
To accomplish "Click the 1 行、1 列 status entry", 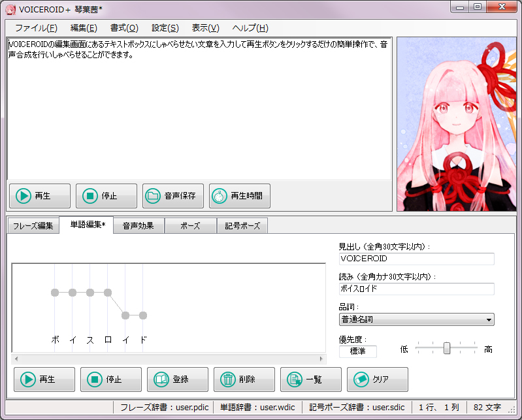I will click(x=439, y=408).
